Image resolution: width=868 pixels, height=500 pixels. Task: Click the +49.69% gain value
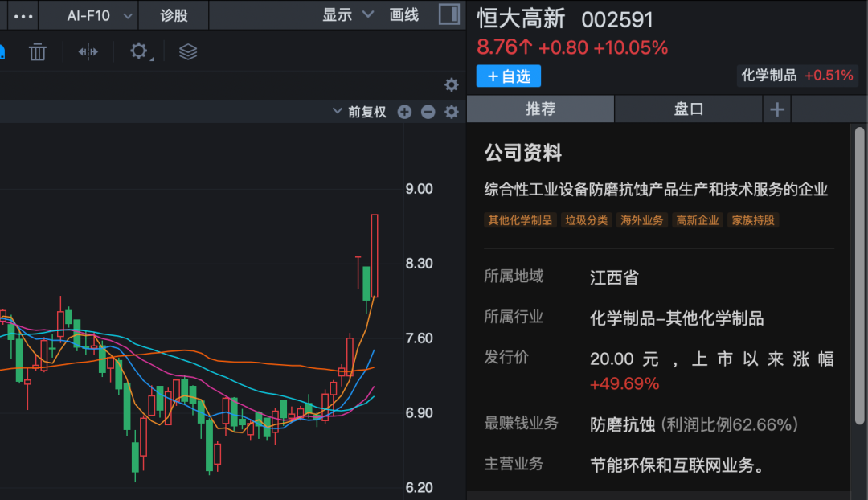tap(624, 383)
